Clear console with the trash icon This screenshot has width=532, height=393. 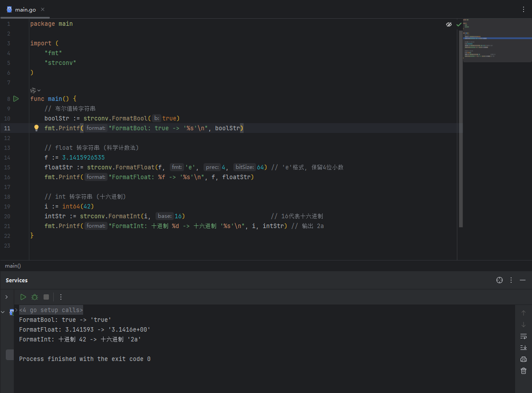click(x=523, y=371)
